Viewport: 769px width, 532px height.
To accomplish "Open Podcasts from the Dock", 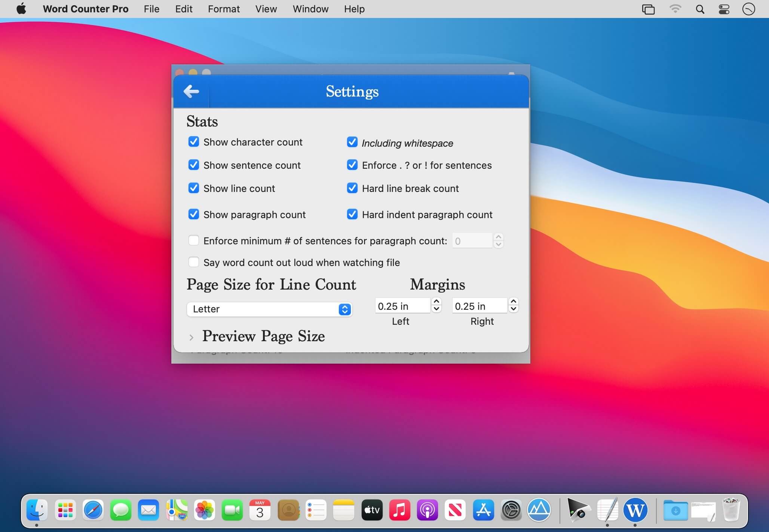I will coord(427,510).
